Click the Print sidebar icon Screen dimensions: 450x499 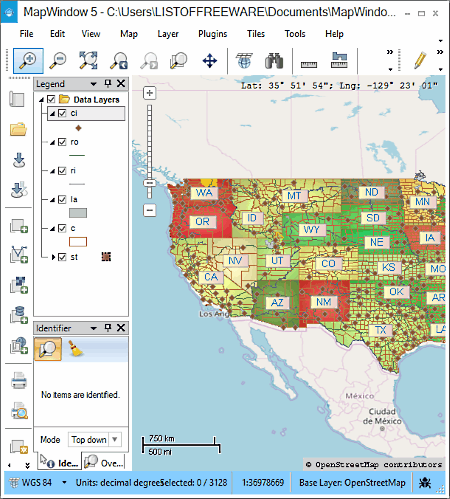(19, 380)
